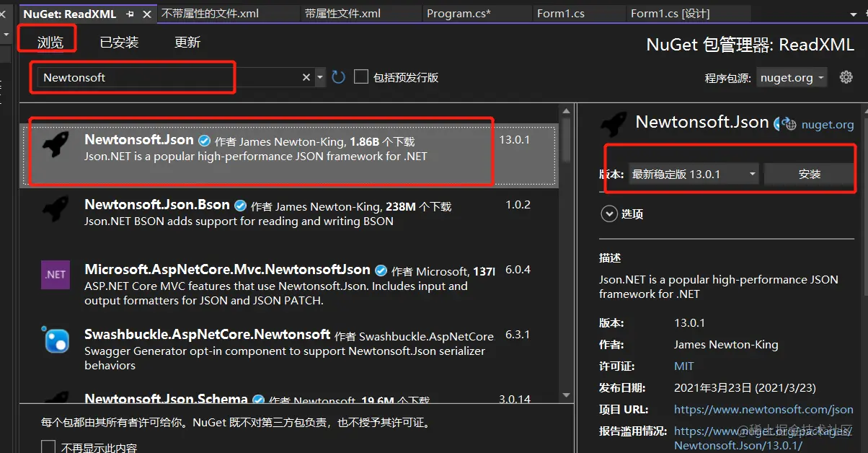The width and height of the screenshot is (868, 453).
Task: Click the purple .NET icon of Microsoft.AspNetCore.Mvc.NewtonsoftJson
Action: coord(56,275)
